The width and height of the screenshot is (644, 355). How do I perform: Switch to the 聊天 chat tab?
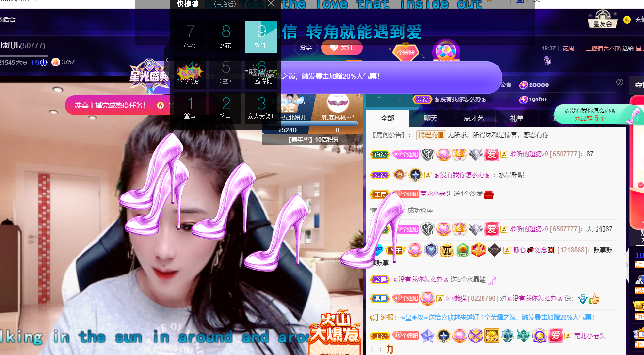(x=430, y=118)
